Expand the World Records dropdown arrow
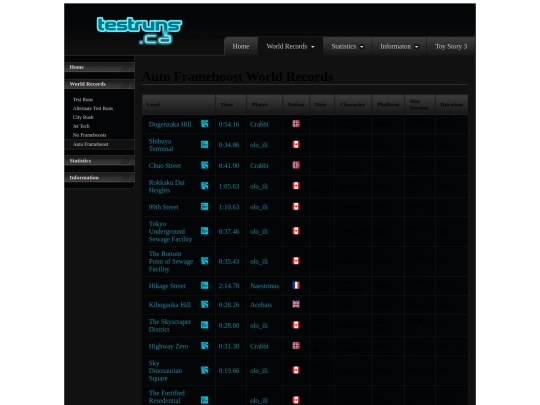Viewport: 540px width, 405px height. coord(313,47)
